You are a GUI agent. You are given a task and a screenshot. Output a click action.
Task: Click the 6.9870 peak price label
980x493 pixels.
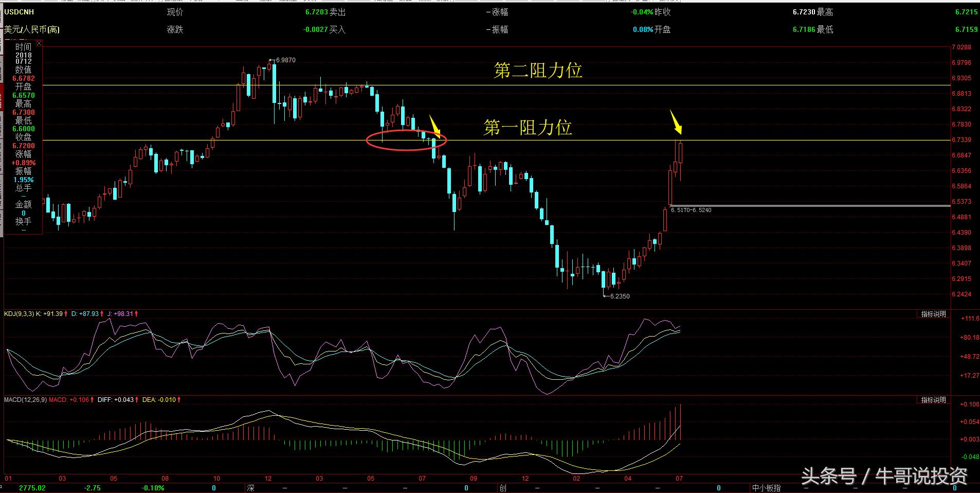286,60
